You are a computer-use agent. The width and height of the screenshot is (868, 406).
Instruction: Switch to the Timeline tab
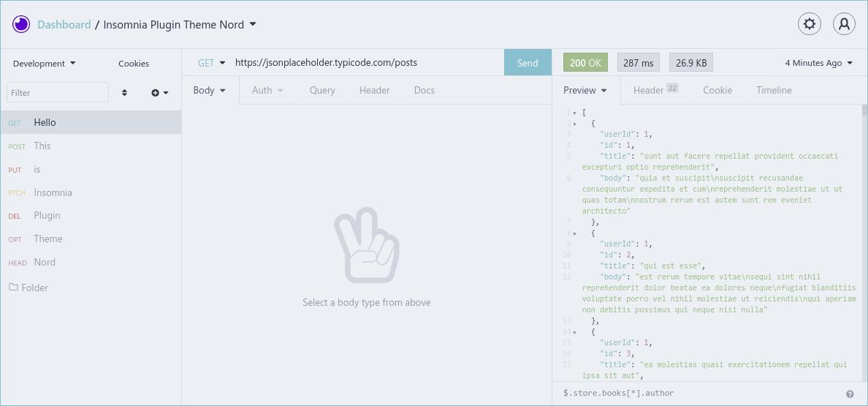tap(774, 90)
